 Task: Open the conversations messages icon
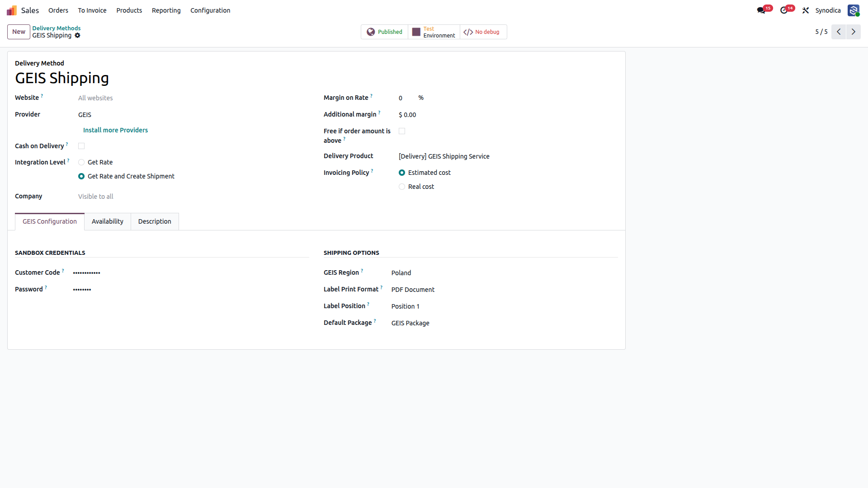tap(761, 10)
